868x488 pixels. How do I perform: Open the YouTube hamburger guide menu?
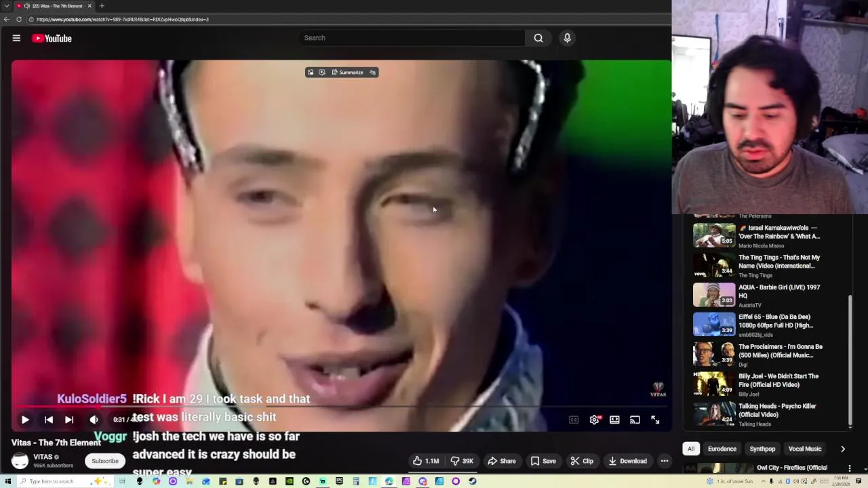click(x=16, y=39)
